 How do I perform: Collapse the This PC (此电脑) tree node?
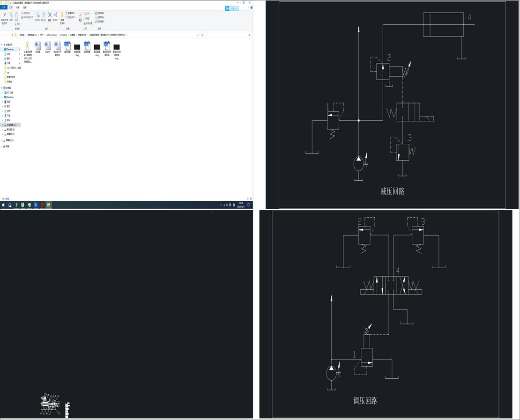pos(2,88)
